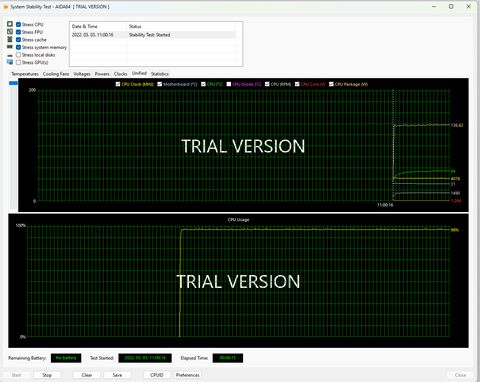Click the CPUID button
The image size is (480, 382).
click(x=157, y=375)
